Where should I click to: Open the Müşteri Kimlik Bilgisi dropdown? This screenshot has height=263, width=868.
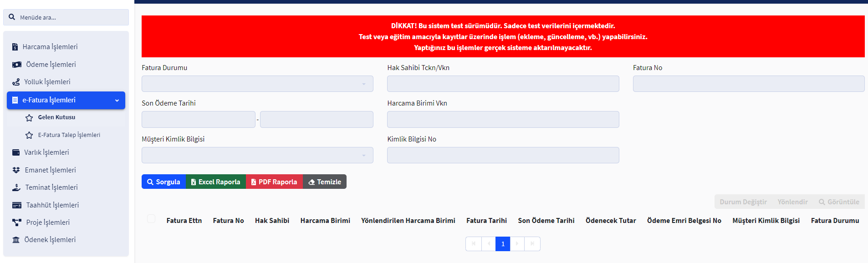point(257,155)
